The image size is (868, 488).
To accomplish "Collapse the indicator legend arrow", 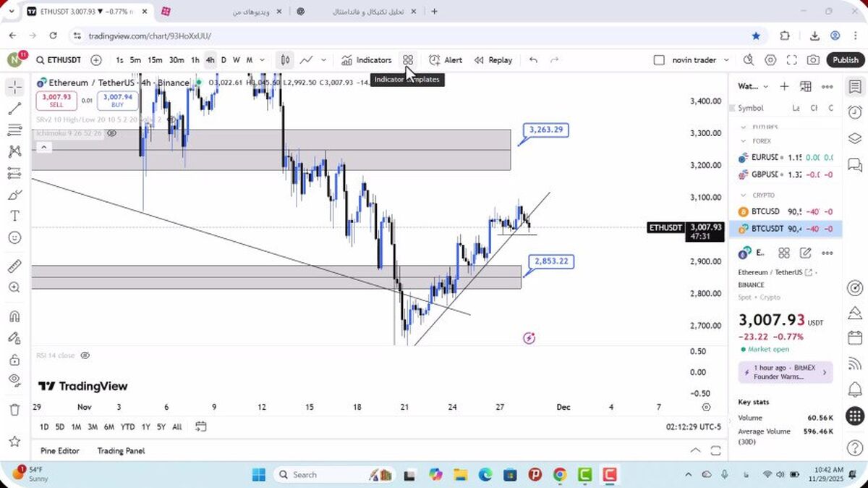I will pyautogui.click(x=43, y=148).
